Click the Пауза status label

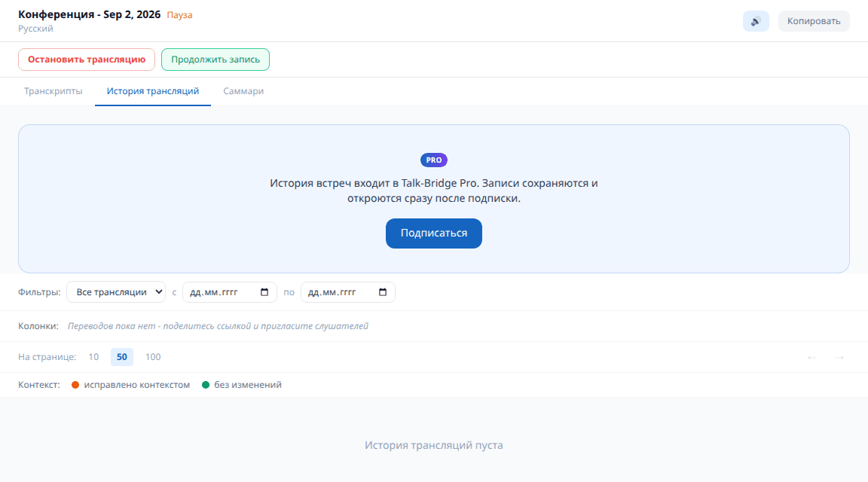(x=180, y=15)
